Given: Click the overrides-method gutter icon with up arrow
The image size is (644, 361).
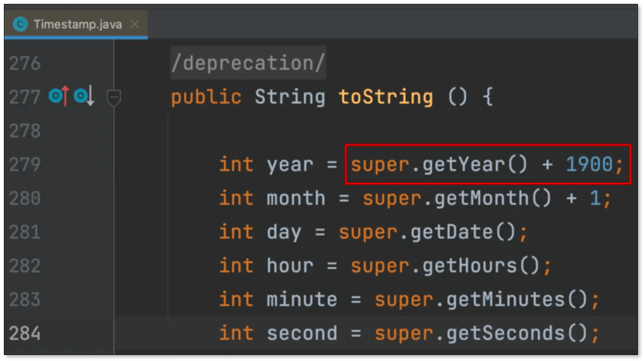Looking at the screenshot, I should click(x=59, y=96).
